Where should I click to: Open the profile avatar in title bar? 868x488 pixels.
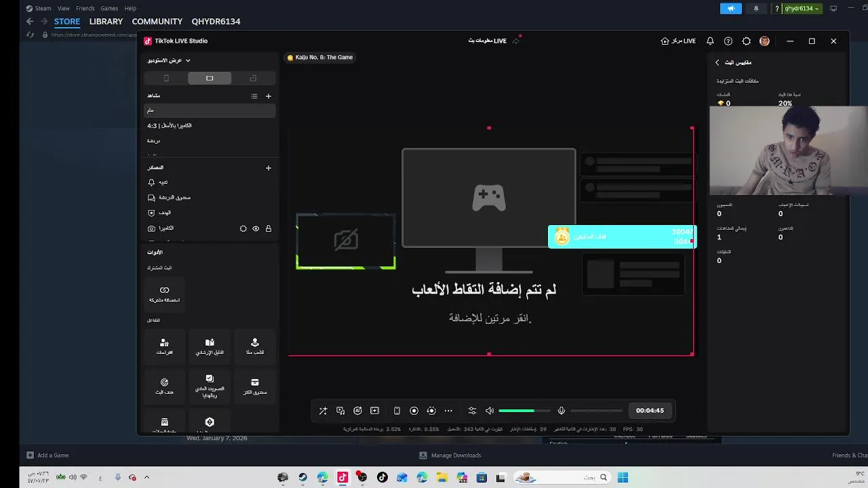[765, 41]
